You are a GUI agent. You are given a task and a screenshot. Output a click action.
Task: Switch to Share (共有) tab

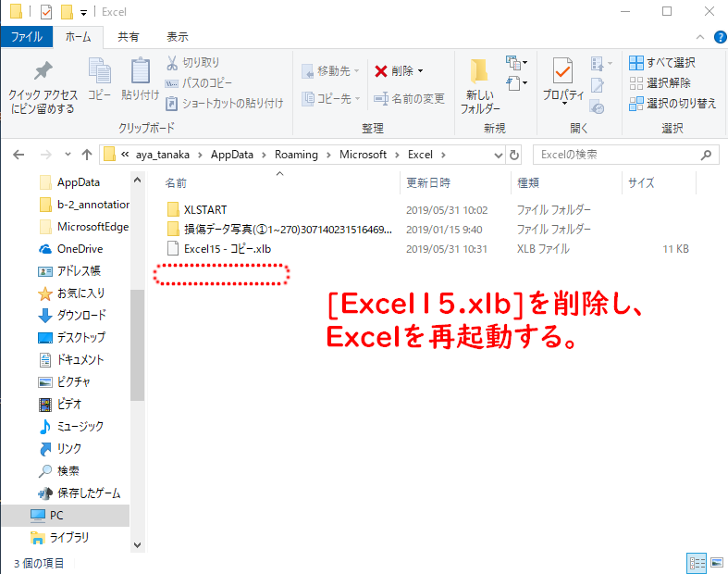click(129, 37)
